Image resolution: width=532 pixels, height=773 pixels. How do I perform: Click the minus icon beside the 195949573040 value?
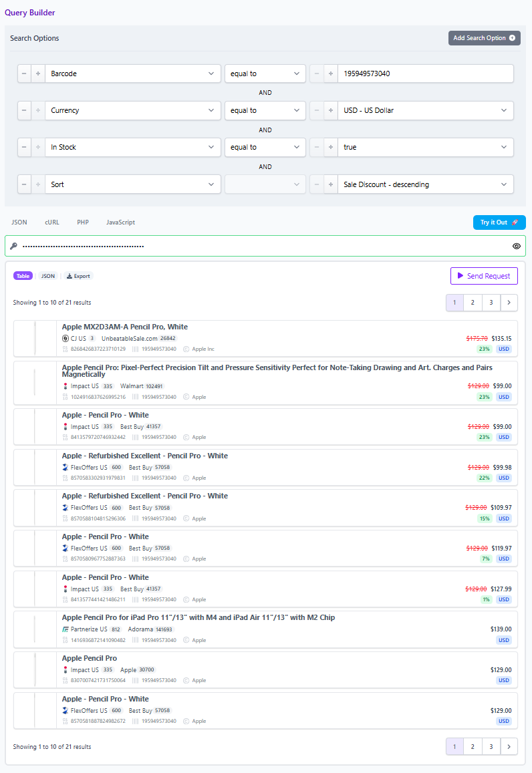coord(317,74)
